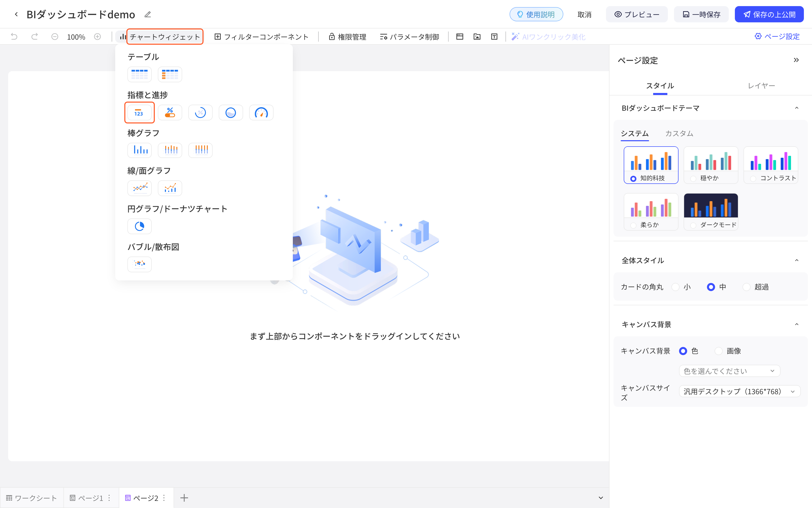The image size is (812, 508).
Task: Collapse the BIダッシュボードテーマ section
Action: coord(797,108)
